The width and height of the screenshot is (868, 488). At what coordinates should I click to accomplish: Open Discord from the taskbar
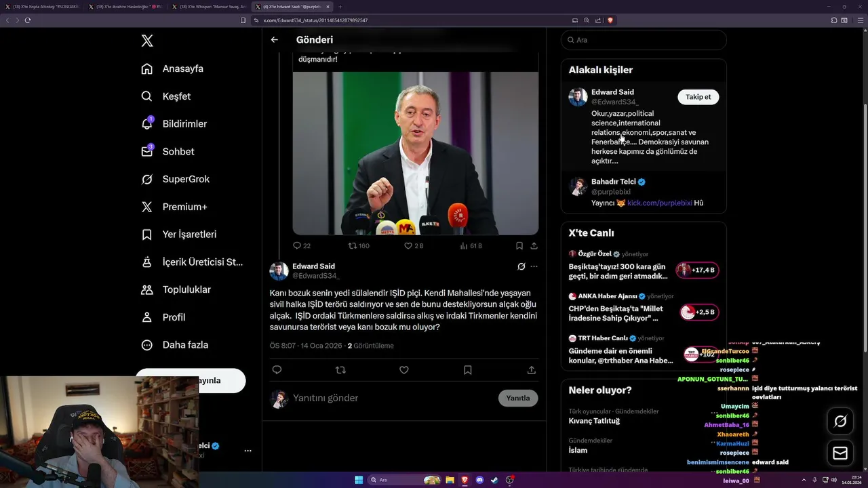(x=480, y=480)
